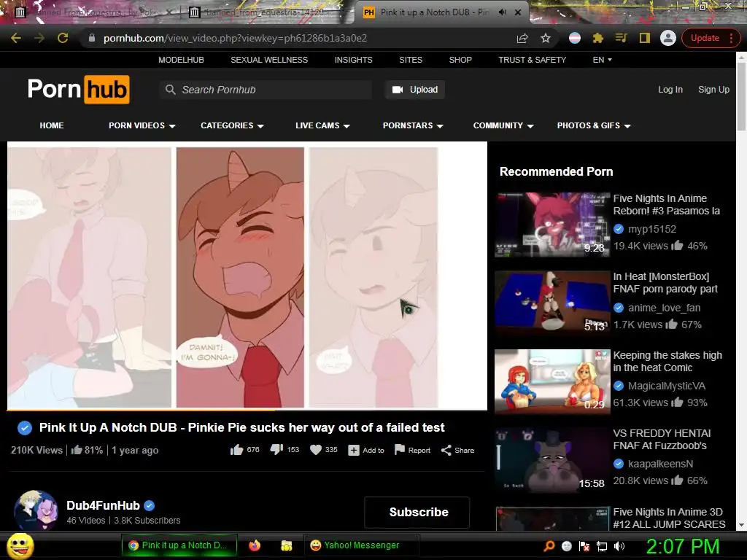Open the Dub4FunHub channel name link

(x=104, y=505)
